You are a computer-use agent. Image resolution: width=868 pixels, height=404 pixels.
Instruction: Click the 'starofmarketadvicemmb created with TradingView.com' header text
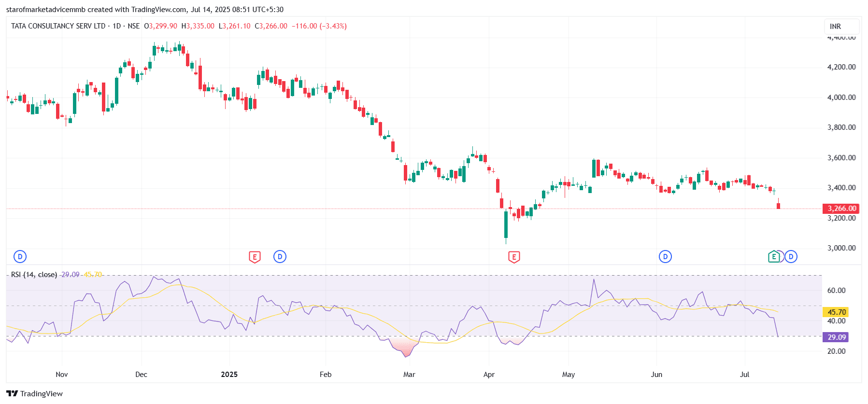97,10
